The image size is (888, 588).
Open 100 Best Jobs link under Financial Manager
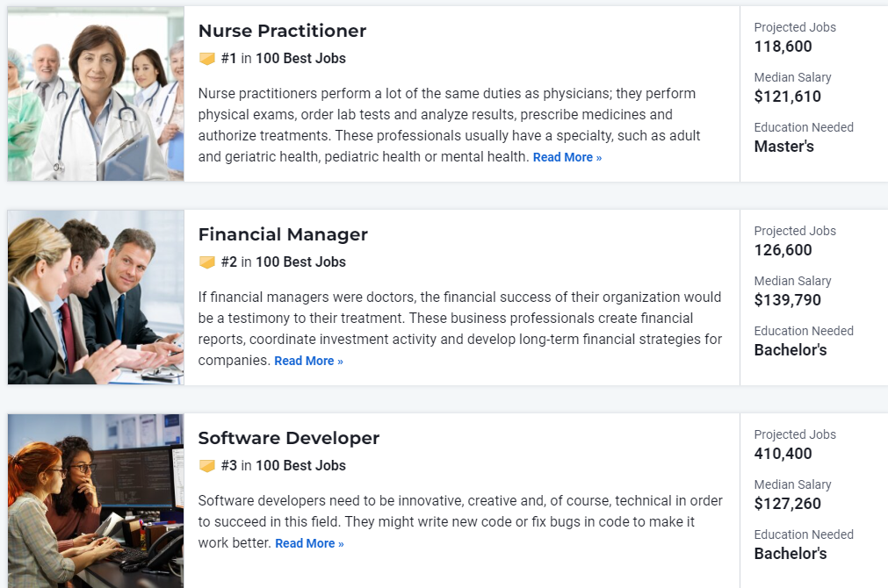click(x=300, y=262)
